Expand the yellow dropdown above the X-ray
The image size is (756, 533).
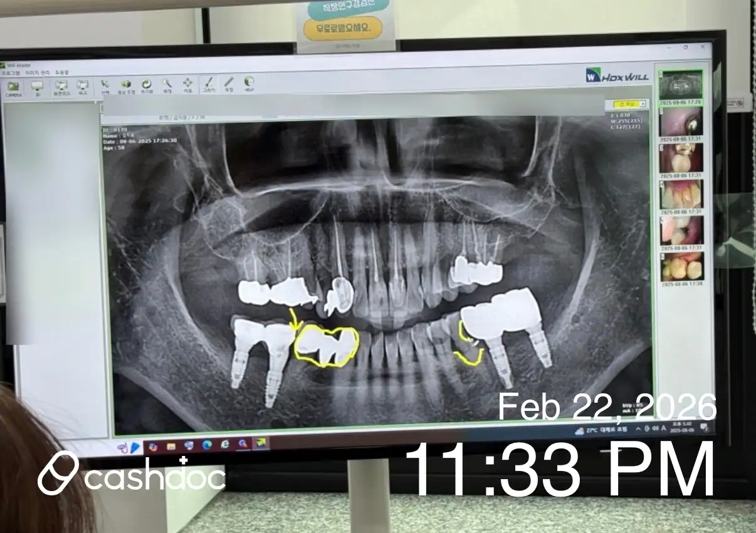click(x=643, y=104)
